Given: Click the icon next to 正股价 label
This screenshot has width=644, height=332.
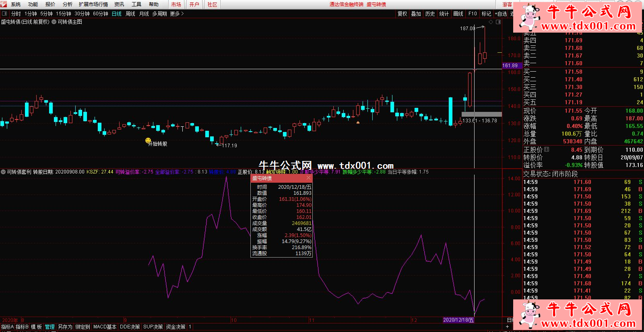Looking at the screenshot, I should (547, 149).
